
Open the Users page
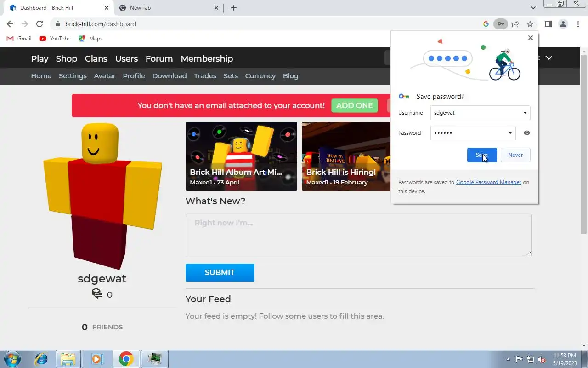tap(126, 58)
